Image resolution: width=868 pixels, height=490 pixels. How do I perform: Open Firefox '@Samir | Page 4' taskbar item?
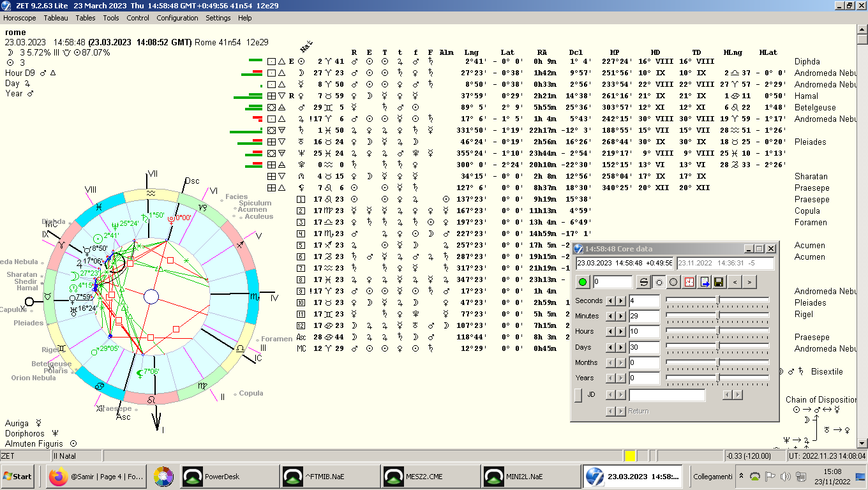[x=97, y=476]
